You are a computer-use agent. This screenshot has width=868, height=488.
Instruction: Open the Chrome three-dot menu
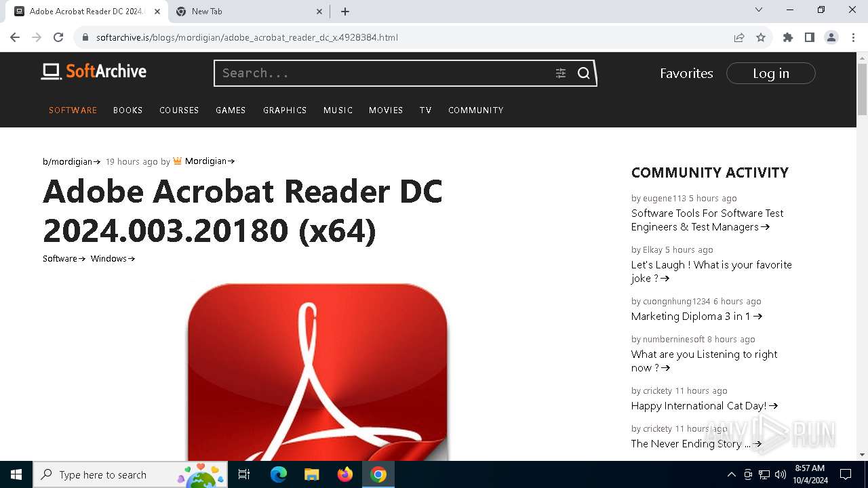click(853, 37)
